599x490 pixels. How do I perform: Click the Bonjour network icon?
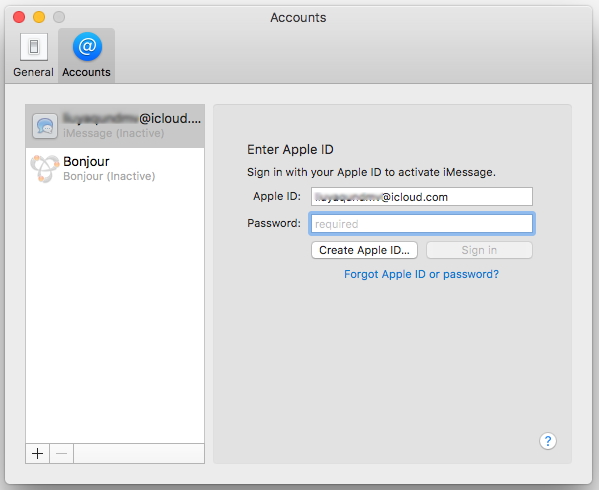point(45,168)
